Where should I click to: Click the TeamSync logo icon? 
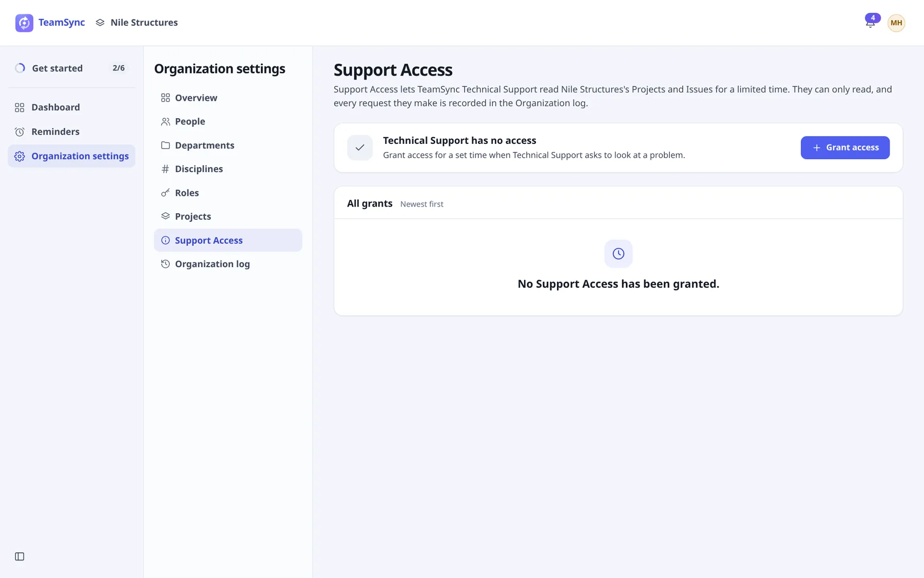(24, 23)
